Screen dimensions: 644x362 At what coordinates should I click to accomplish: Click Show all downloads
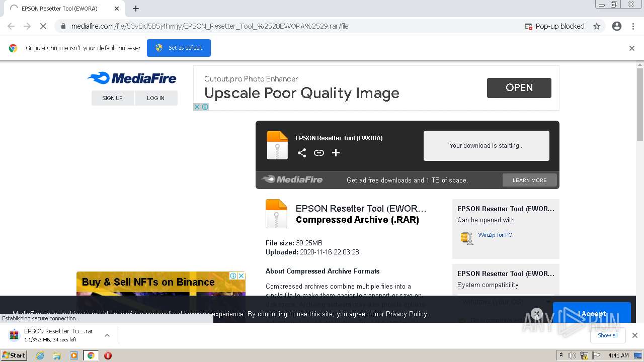(x=608, y=335)
